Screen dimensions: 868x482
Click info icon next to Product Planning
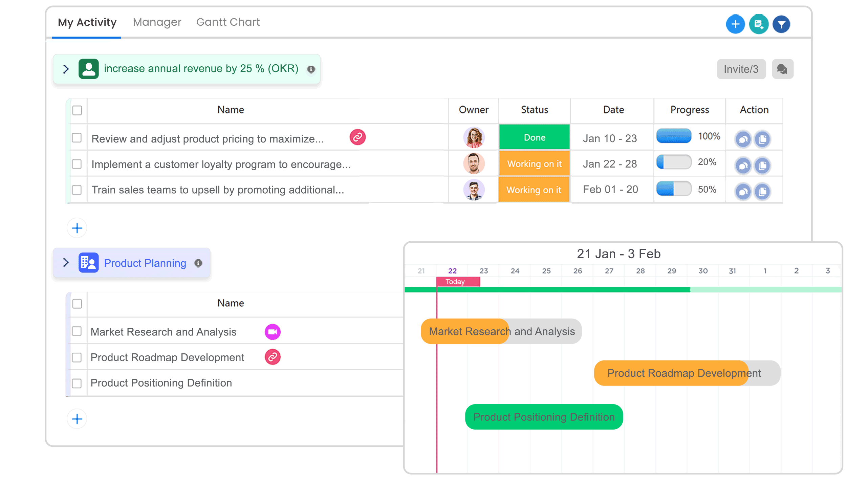[x=198, y=263]
